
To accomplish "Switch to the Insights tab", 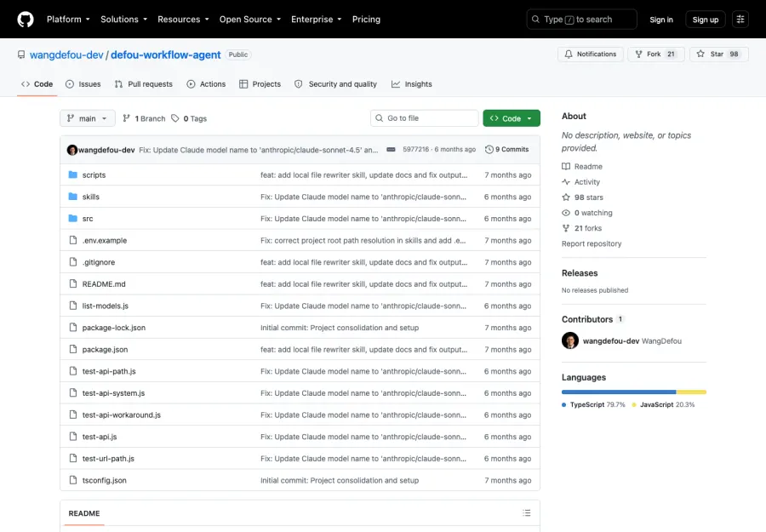I will point(412,84).
